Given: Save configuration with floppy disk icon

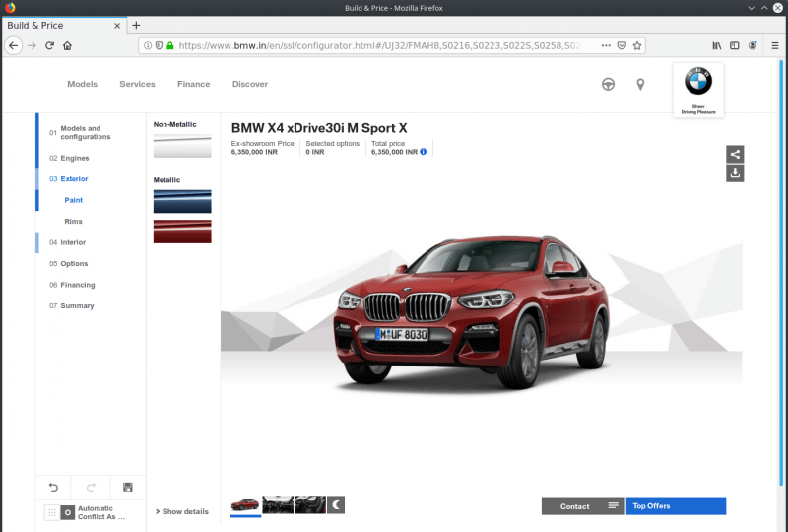Looking at the screenshot, I should 128,488.
